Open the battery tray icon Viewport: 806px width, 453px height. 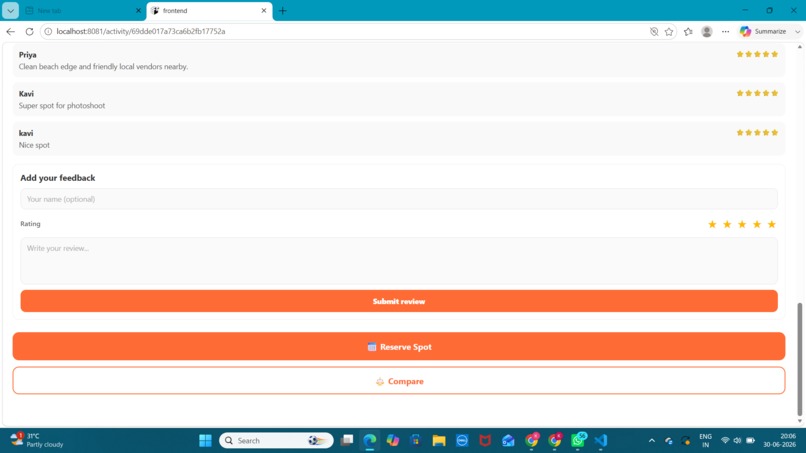[x=750, y=441]
